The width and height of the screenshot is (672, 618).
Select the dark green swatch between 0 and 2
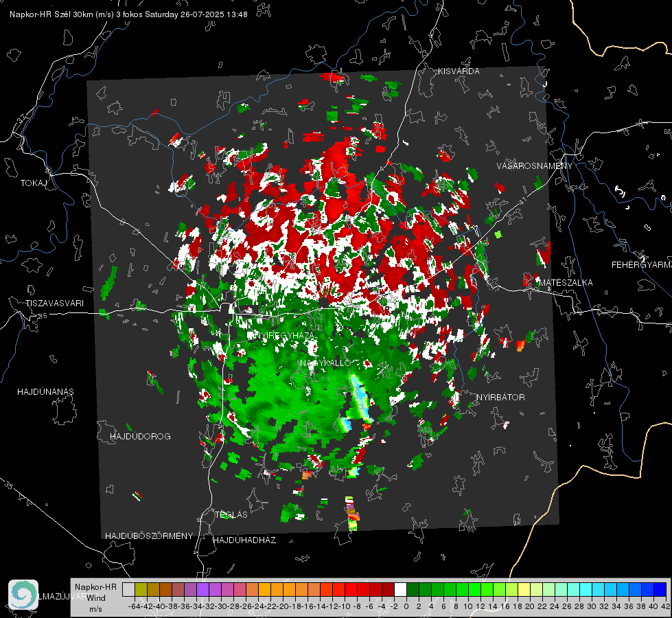click(x=413, y=589)
